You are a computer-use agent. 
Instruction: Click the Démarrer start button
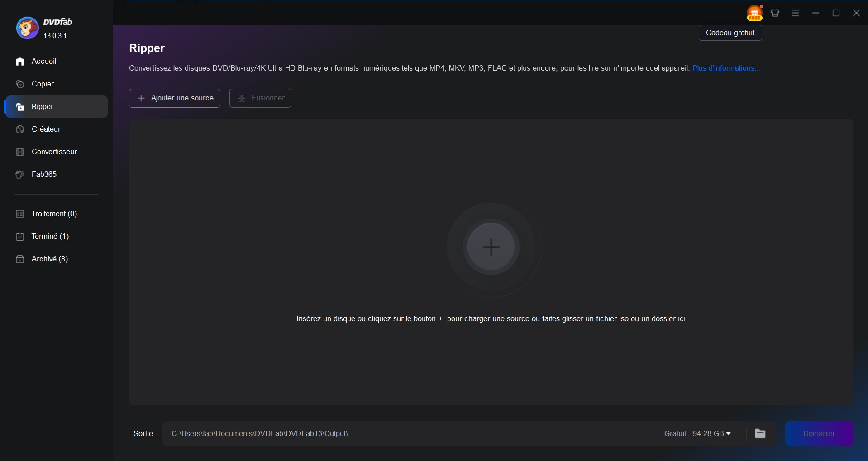tap(819, 434)
